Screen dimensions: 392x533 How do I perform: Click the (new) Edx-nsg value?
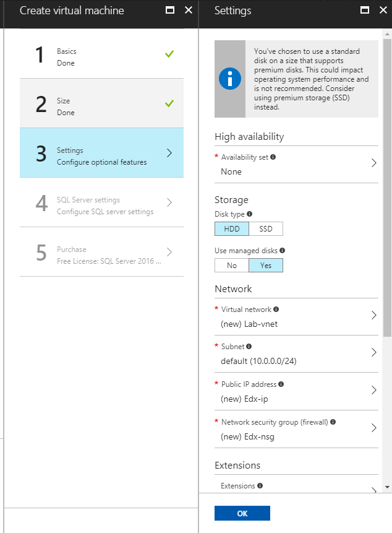(x=247, y=436)
